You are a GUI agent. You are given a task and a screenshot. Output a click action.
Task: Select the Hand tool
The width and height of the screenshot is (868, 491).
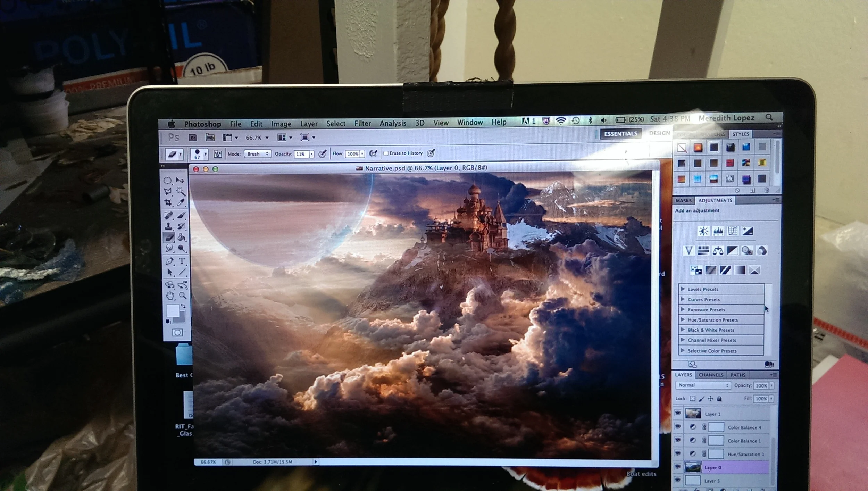tap(170, 296)
